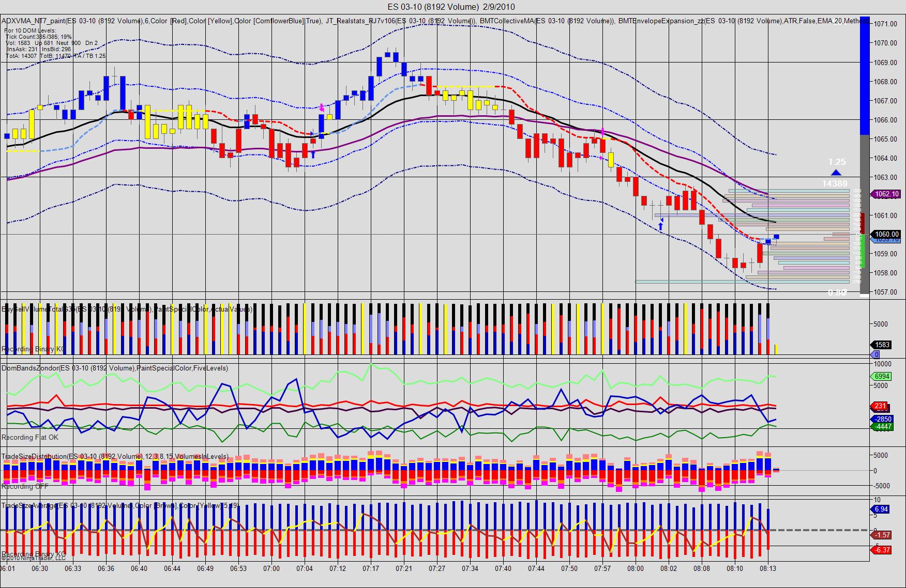Click the blue section of the right vertical meter
Viewport: 906px width, 588px height.
(865, 76)
